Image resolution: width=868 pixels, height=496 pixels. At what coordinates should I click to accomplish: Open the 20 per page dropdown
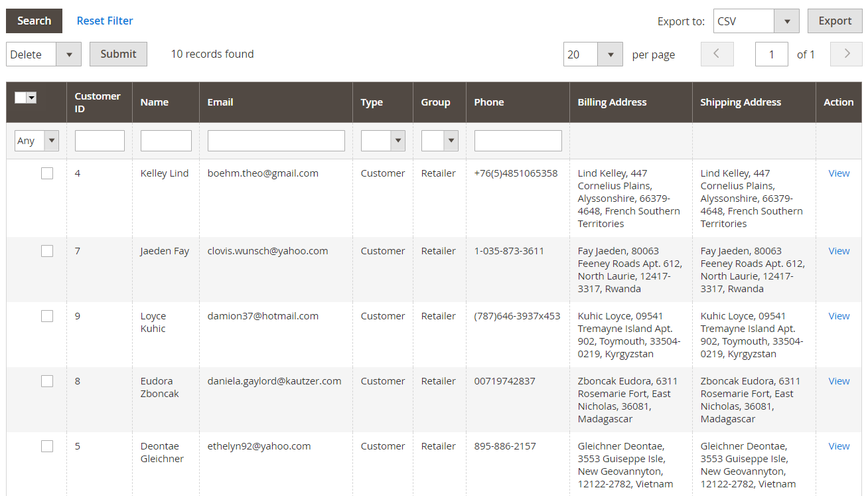[x=593, y=54]
